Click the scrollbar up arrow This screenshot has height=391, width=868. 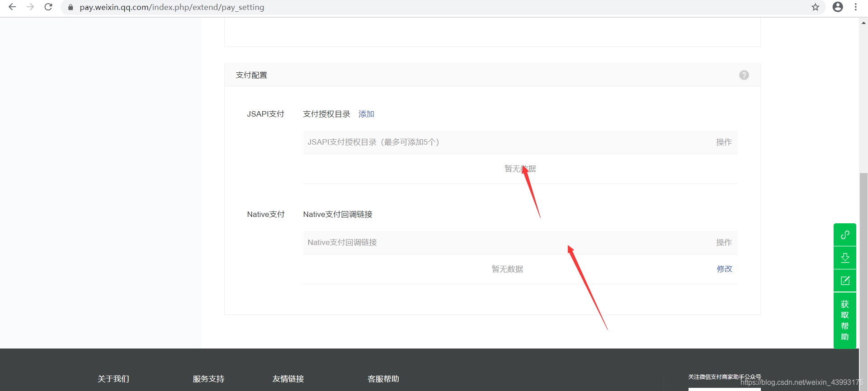[863, 23]
